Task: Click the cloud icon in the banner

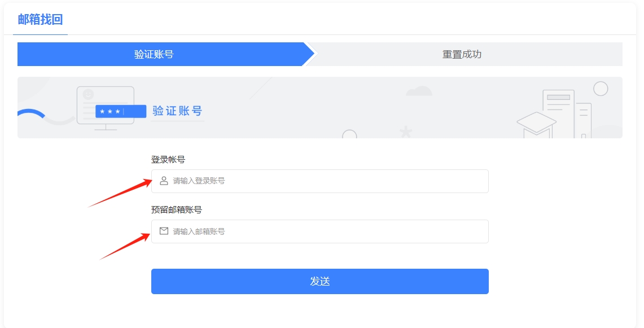Action: coord(419,91)
